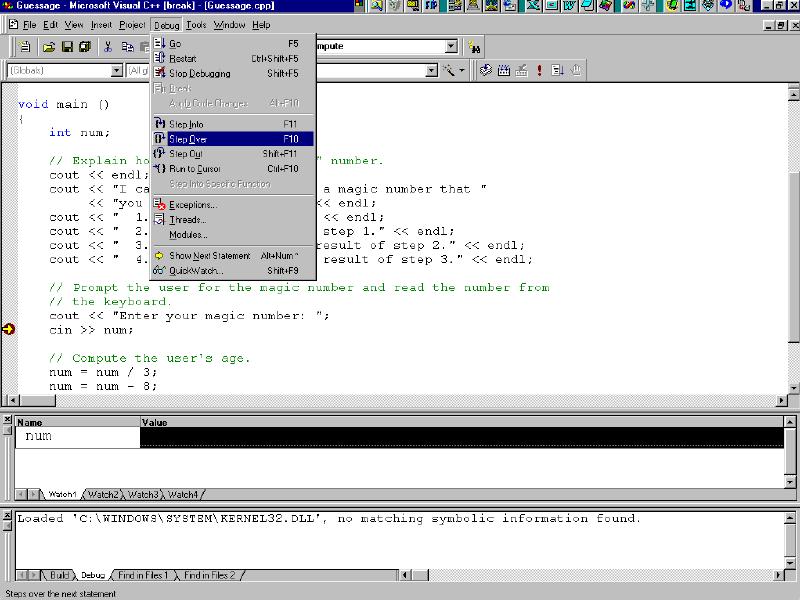Select the 'num' name in Watch pane

click(38, 436)
